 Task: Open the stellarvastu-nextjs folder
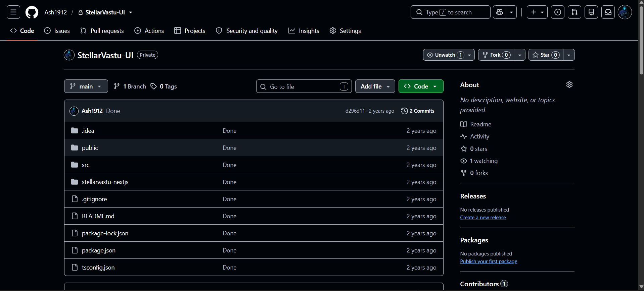click(105, 182)
